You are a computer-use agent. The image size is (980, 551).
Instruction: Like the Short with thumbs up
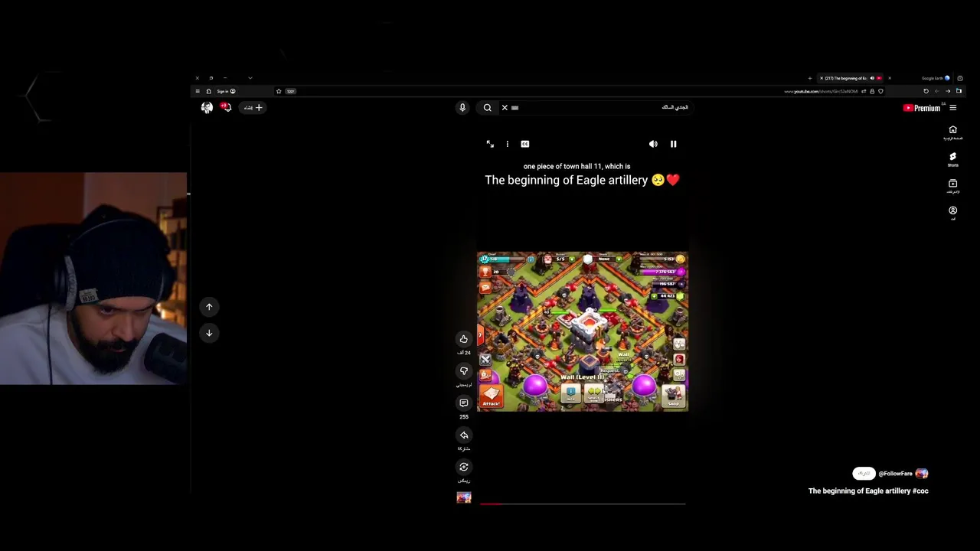tap(464, 339)
